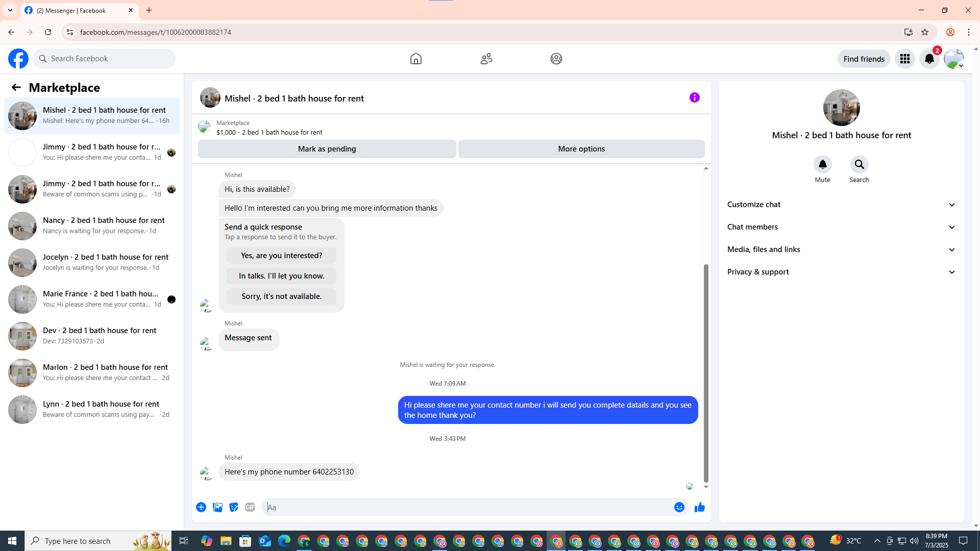
Task: Attach a photo using image icon
Action: (x=217, y=507)
